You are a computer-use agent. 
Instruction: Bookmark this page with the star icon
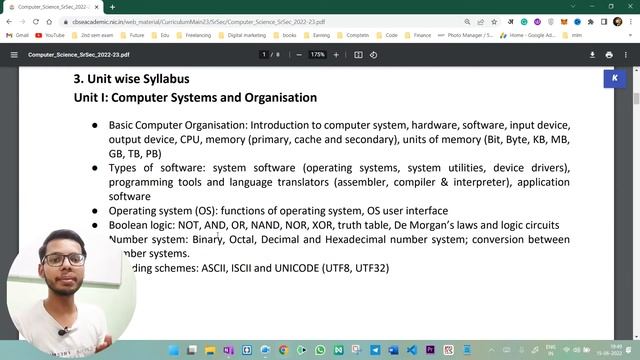click(x=494, y=22)
